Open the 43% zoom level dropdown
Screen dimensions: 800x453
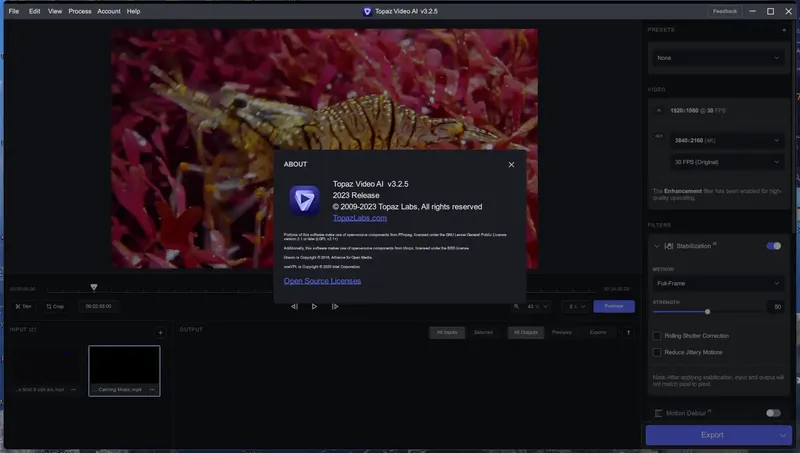pyautogui.click(x=538, y=306)
